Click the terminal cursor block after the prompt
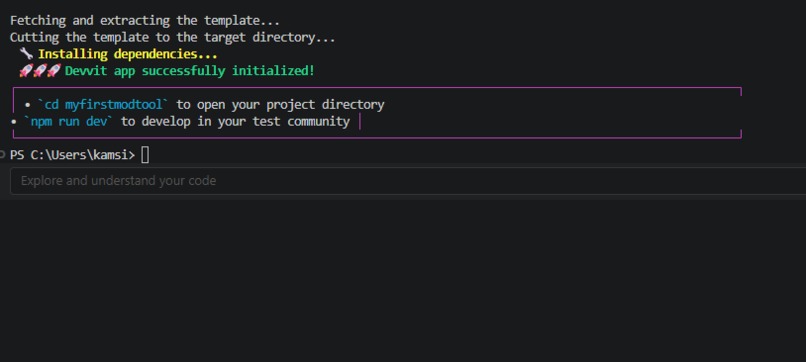 point(145,154)
